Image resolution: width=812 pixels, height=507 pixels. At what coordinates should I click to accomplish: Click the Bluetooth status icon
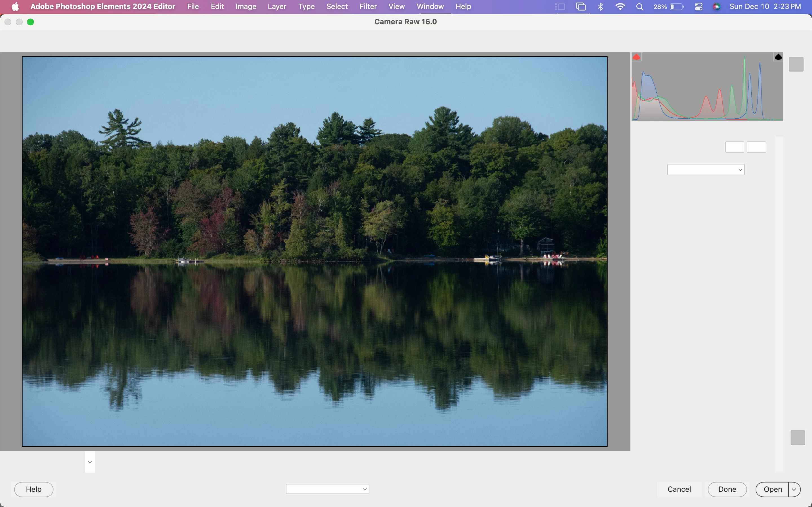coord(601,7)
